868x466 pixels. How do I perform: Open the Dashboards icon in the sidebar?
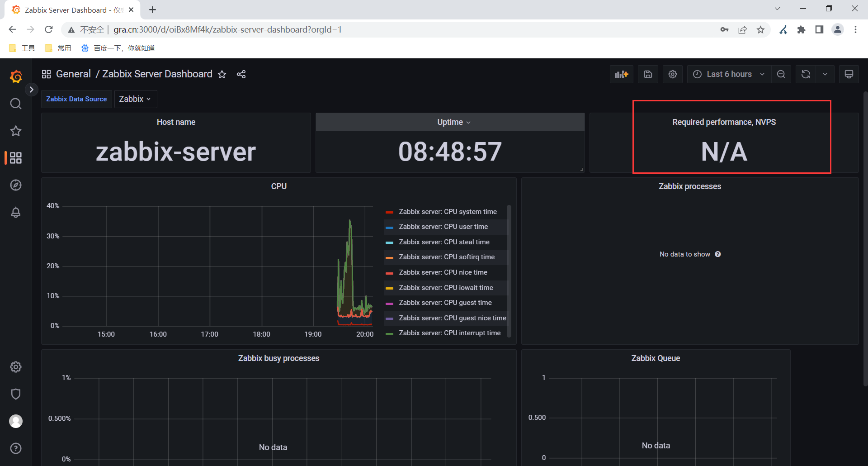16,158
